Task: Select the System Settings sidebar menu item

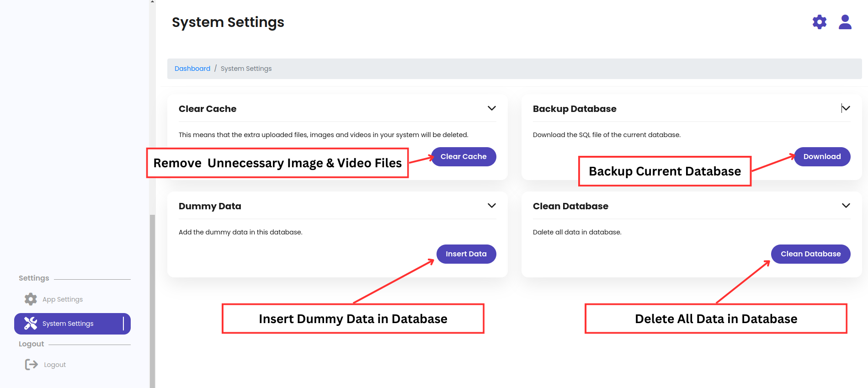Action: click(x=68, y=324)
